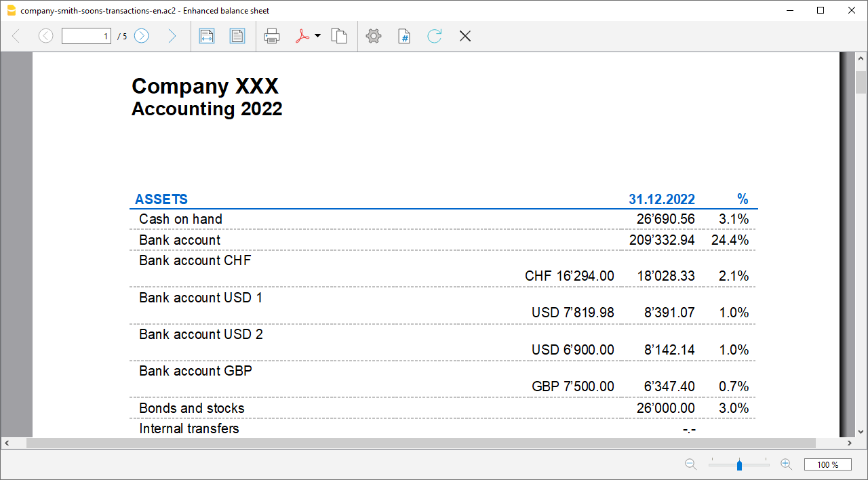
Task: Click the vertical scrollbar down arrow
Action: [x=860, y=432]
